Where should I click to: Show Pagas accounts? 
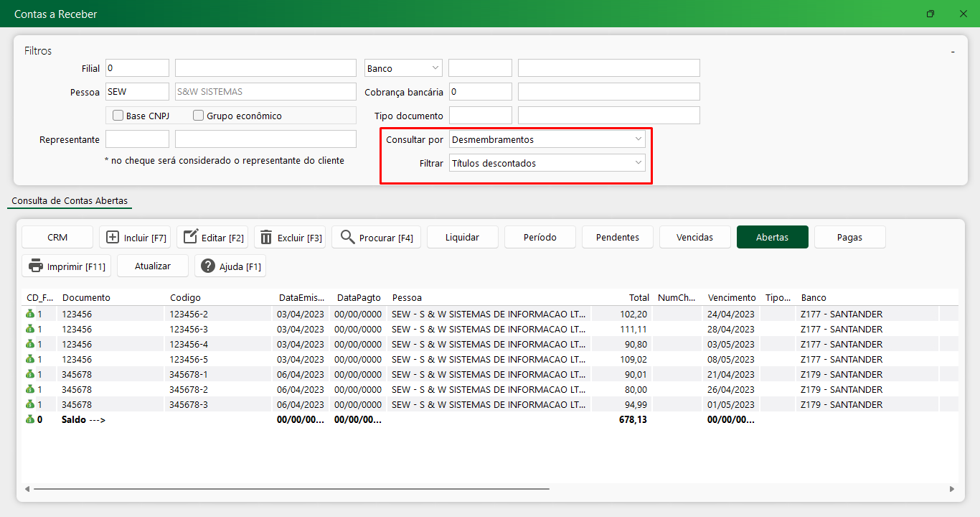[849, 238]
